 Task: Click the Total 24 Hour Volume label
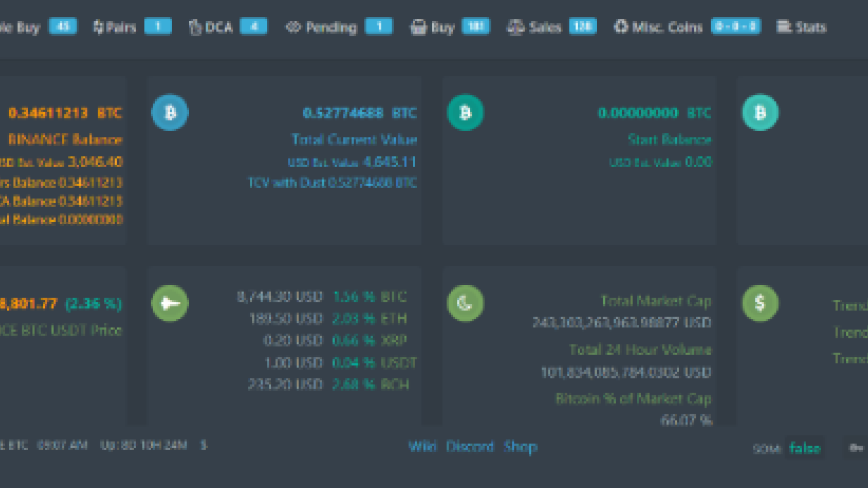click(640, 350)
